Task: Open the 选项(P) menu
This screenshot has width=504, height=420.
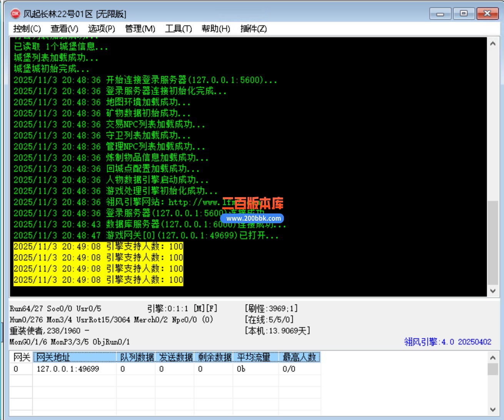Action: click(x=102, y=29)
